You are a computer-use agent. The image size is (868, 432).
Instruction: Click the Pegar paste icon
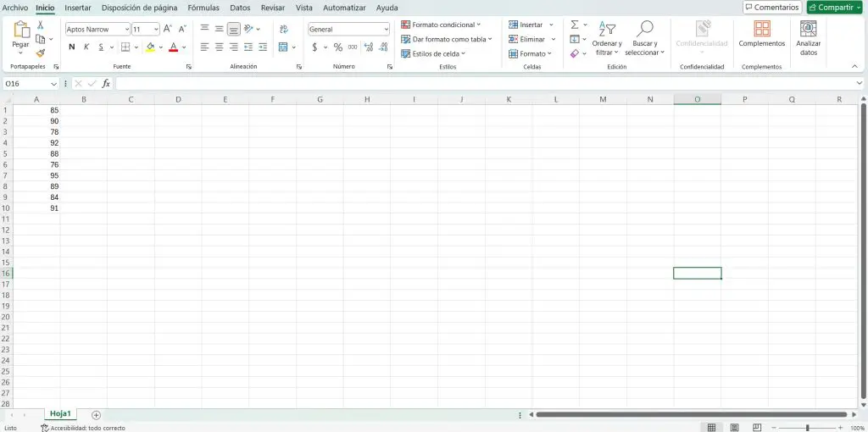click(x=21, y=30)
